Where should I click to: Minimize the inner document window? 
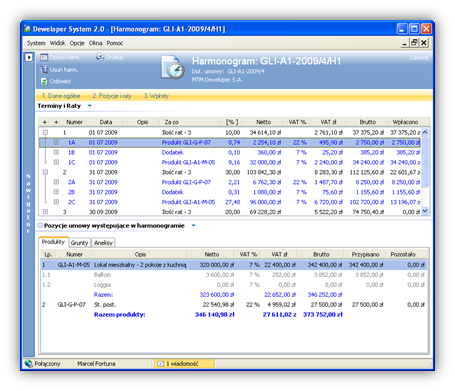(x=405, y=43)
